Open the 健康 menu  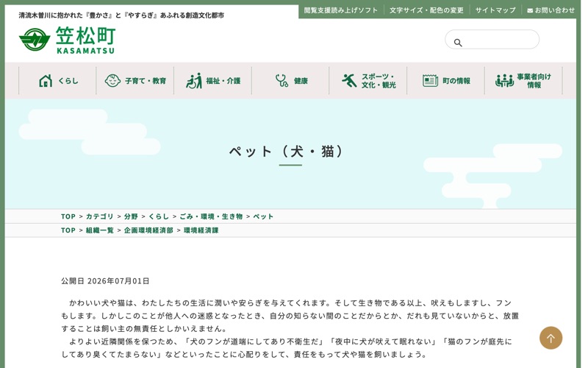[x=290, y=81]
